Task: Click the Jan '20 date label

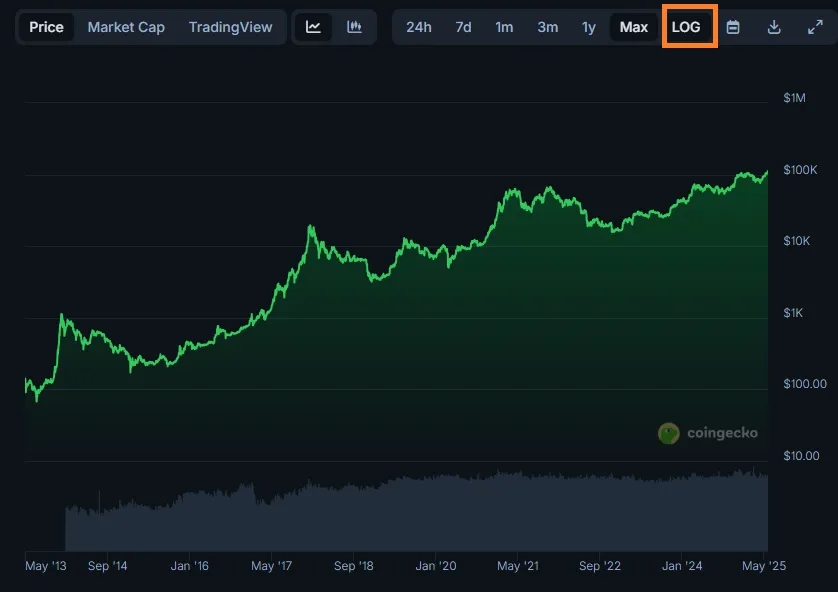Action: (436, 566)
